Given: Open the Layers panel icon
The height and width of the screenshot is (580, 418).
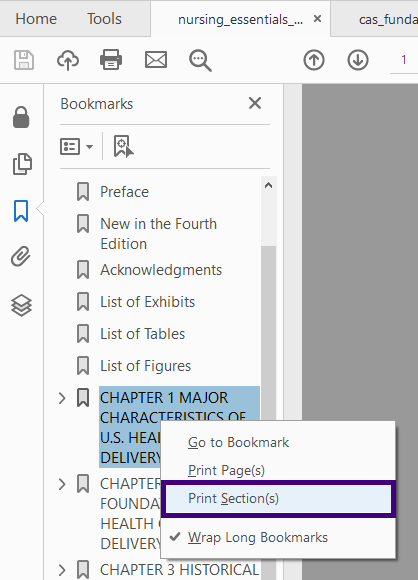Looking at the screenshot, I should pos(21,306).
